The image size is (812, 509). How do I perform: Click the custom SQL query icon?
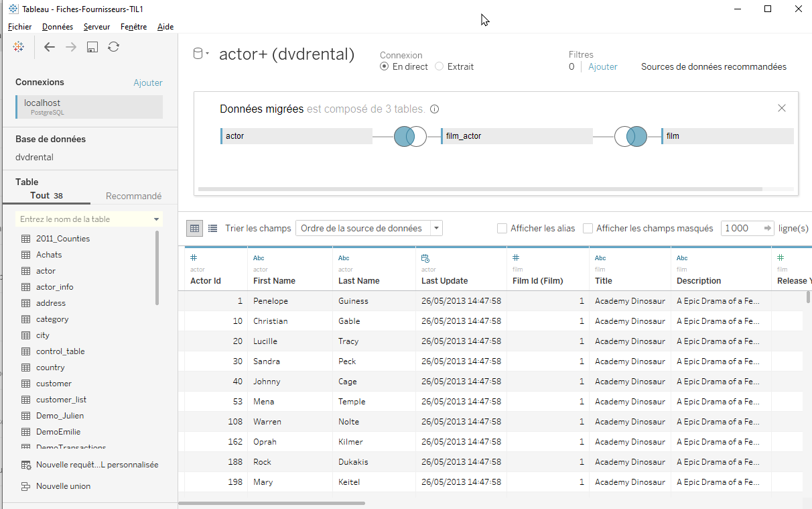pyautogui.click(x=26, y=465)
